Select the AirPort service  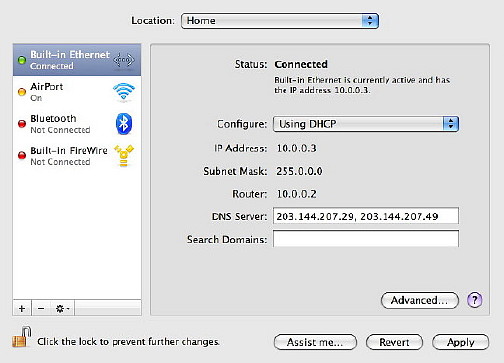tap(77, 92)
